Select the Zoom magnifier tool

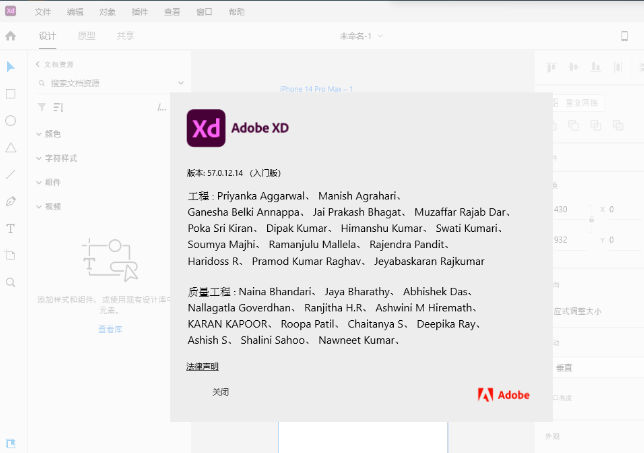point(11,282)
